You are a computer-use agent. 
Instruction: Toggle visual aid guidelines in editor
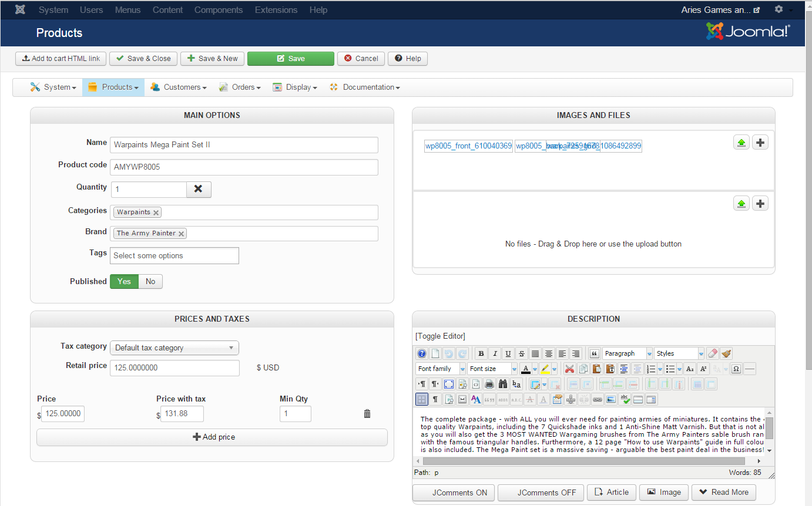(x=422, y=399)
